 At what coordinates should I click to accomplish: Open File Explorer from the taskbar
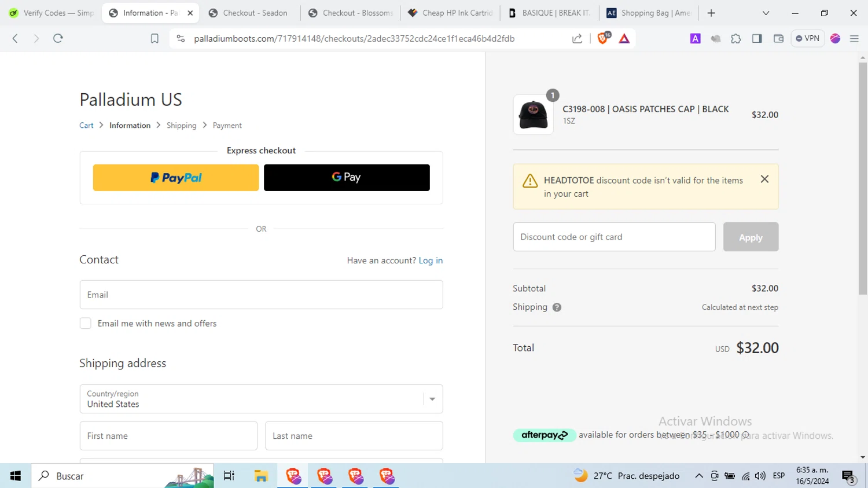coord(261,476)
